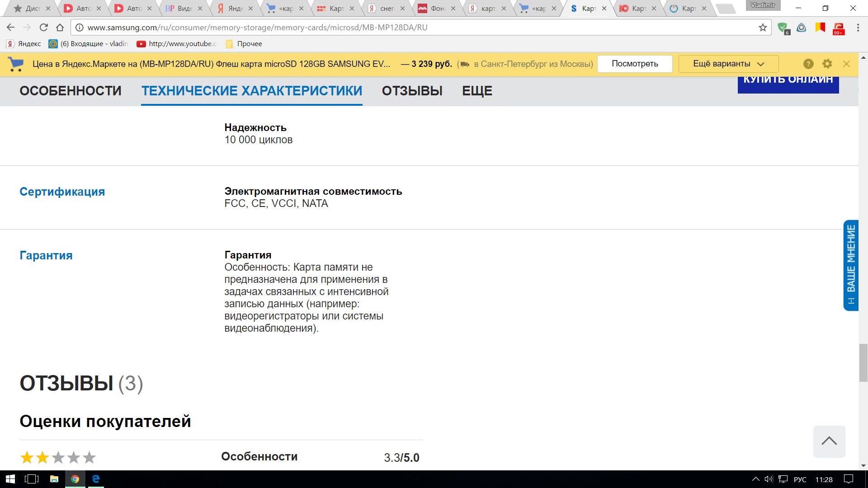Open the 'Прочее' bookmarks folder
This screenshot has height=488, width=868.
244,44
